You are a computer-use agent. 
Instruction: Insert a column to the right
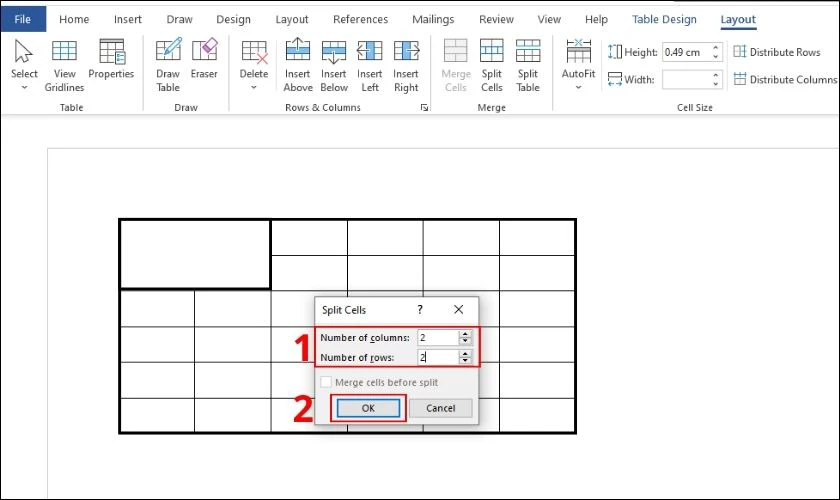(406, 65)
